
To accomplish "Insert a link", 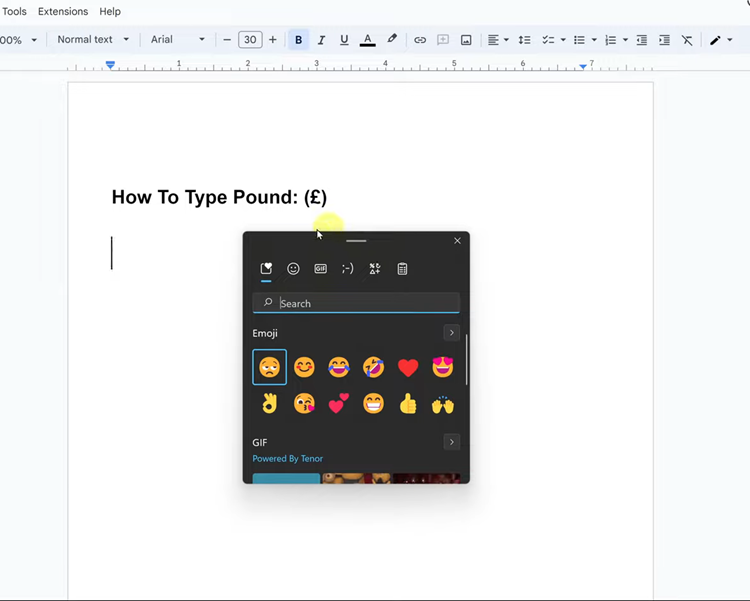I will coord(420,40).
